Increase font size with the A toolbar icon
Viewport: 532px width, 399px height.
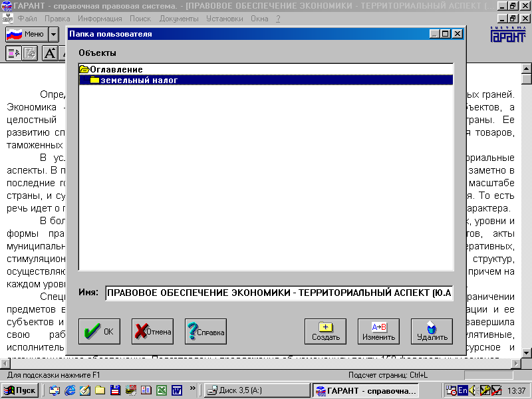[x=50, y=53]
